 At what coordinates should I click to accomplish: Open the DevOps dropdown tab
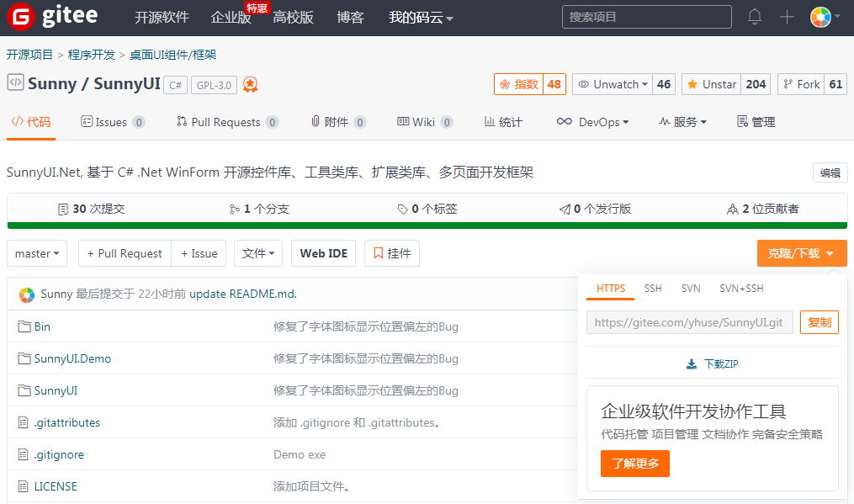592,122
